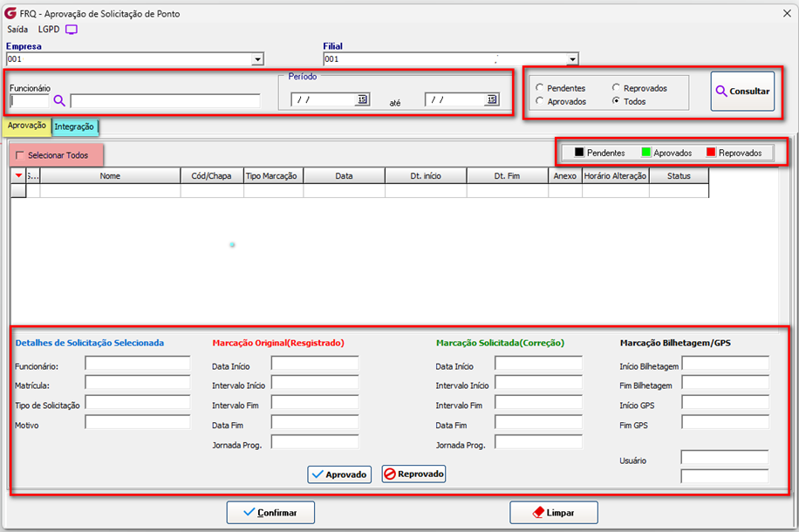Click the Usuário field

point(725,457)
